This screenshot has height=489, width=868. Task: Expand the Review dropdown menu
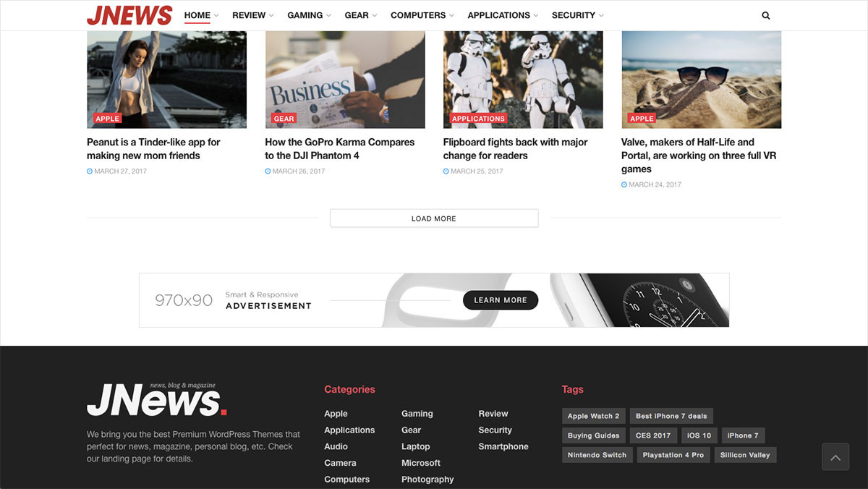pos(253,15)
